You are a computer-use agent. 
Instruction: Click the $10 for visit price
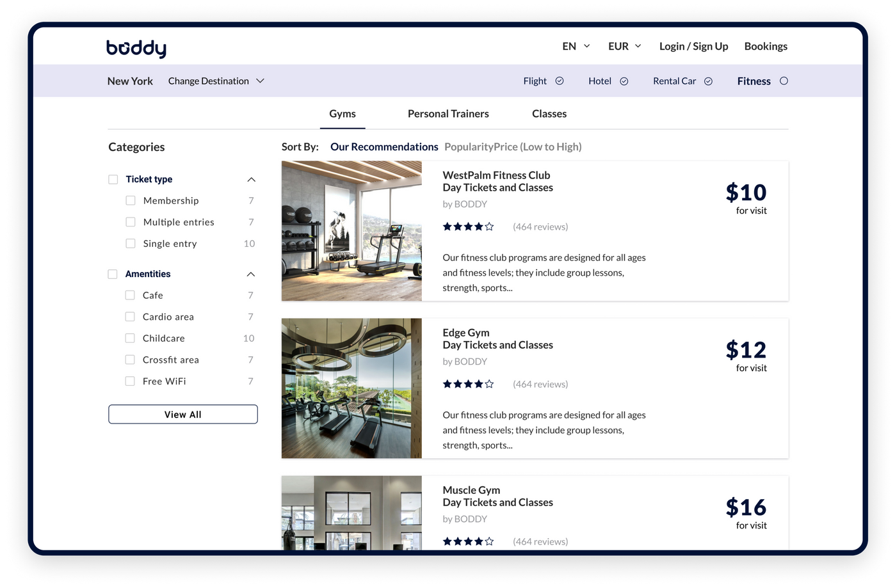[x=746, y=199]
